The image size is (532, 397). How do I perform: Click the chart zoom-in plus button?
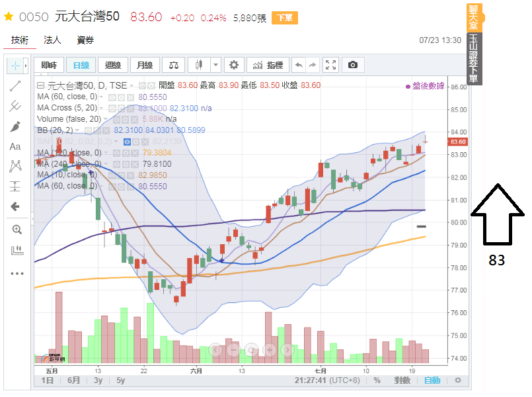click(x=270, y=349)
